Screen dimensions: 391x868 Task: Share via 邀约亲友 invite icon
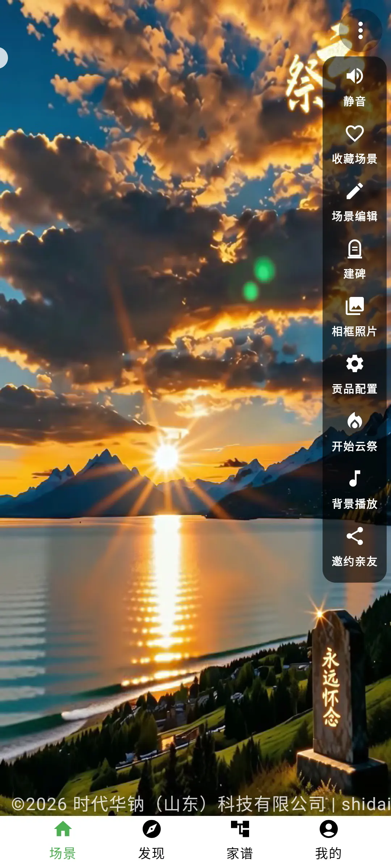354,547
